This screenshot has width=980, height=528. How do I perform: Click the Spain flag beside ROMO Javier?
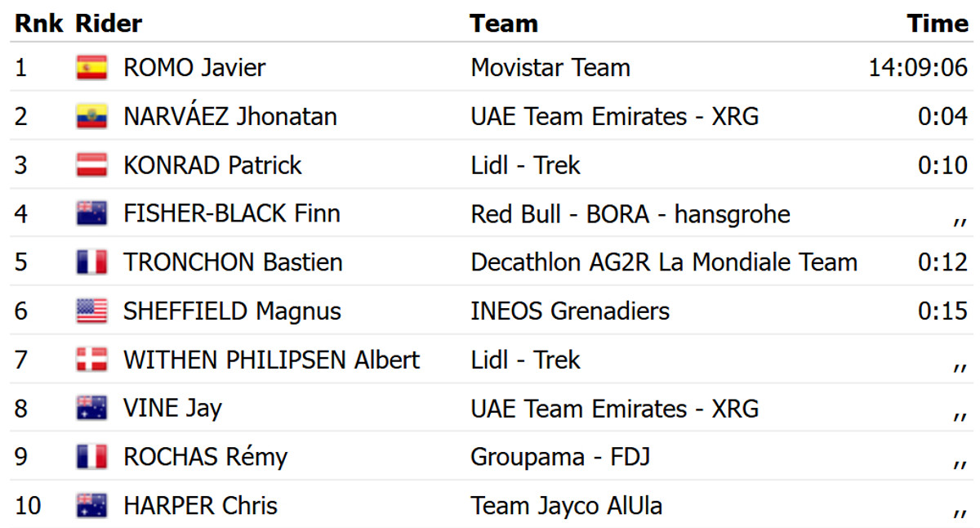(x=91, y=68)
